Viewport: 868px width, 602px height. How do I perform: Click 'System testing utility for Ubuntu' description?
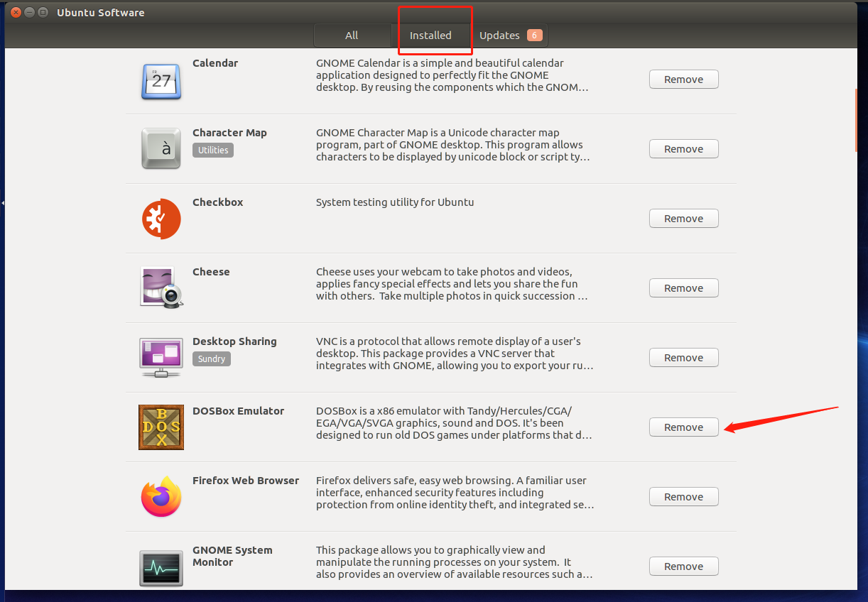[x=395, y=202]
